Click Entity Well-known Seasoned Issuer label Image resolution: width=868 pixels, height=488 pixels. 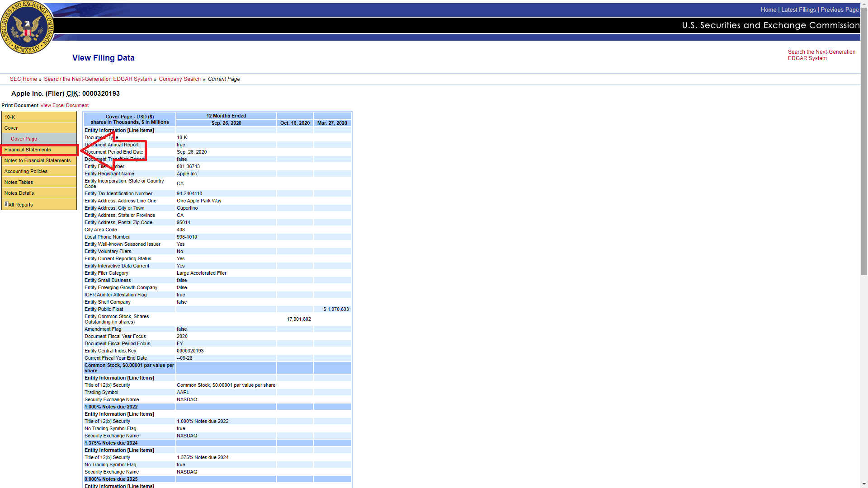tap(123, 244)
